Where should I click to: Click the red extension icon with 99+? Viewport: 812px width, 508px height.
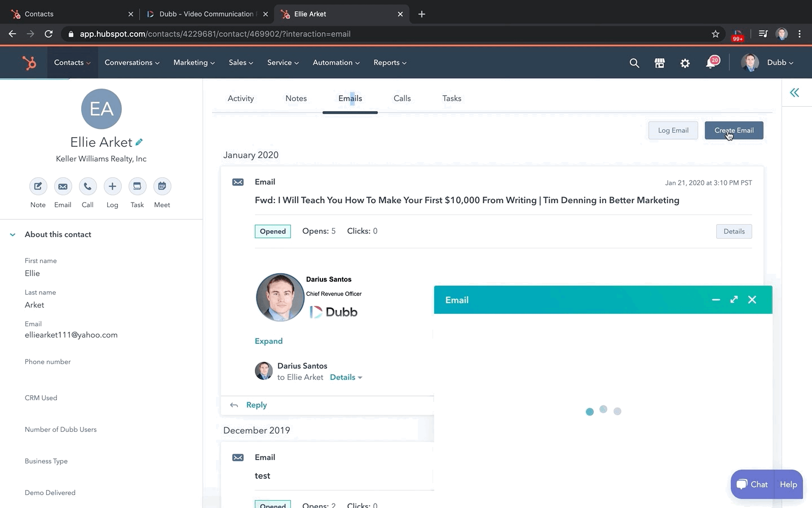point(738,35)
